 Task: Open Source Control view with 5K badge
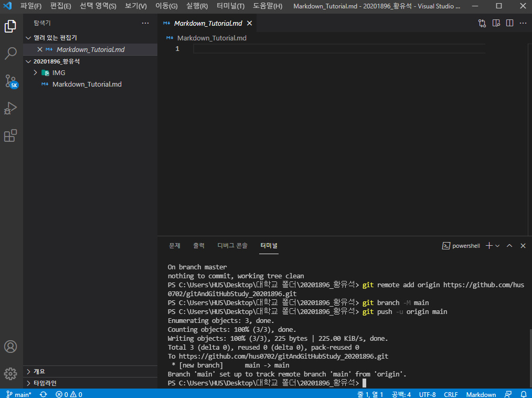(10, 81)
